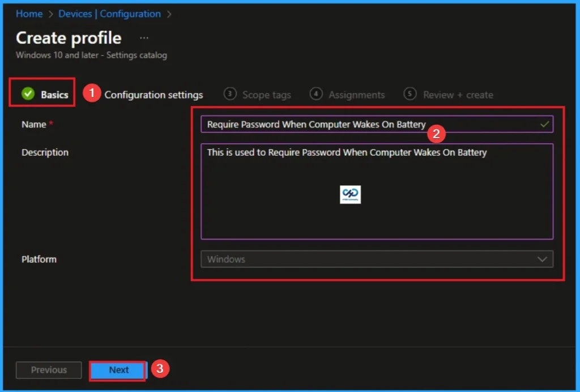580x392 pixels.
Task: Navigate to the Home breadcrumb link
Action: [29, 14]
